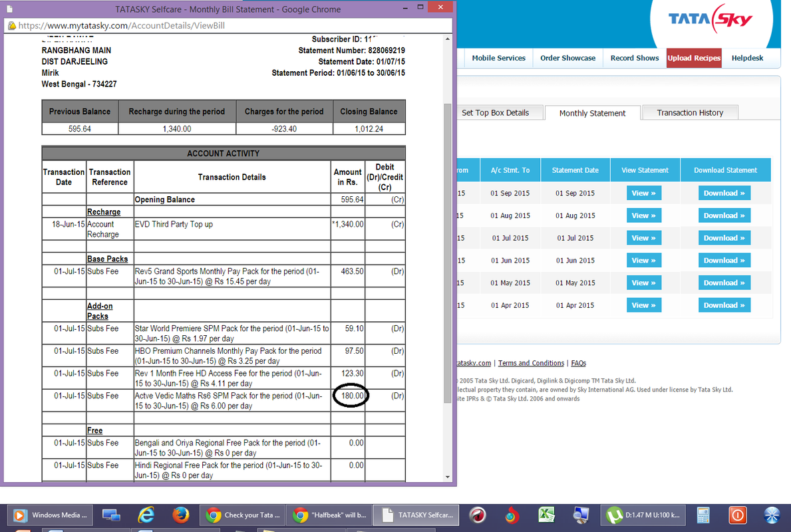Click the 'Statement Date' column header
Screen dimensions: 791x532
click(x=575, y=170)
